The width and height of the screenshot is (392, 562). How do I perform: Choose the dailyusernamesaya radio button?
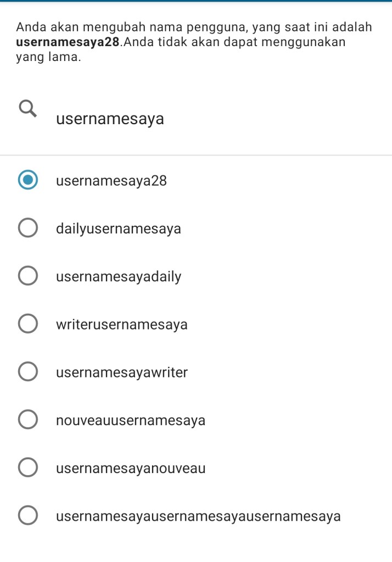pyautogui.click(x=28, y=229)
